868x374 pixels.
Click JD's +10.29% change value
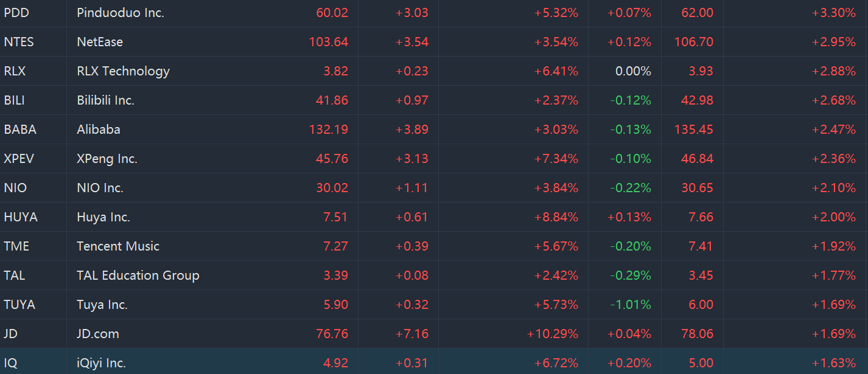coord(553,334)
